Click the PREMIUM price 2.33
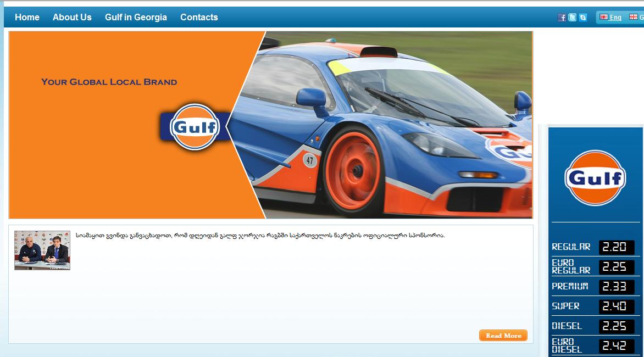Viewport: 644px width, 357px height. 615,286
